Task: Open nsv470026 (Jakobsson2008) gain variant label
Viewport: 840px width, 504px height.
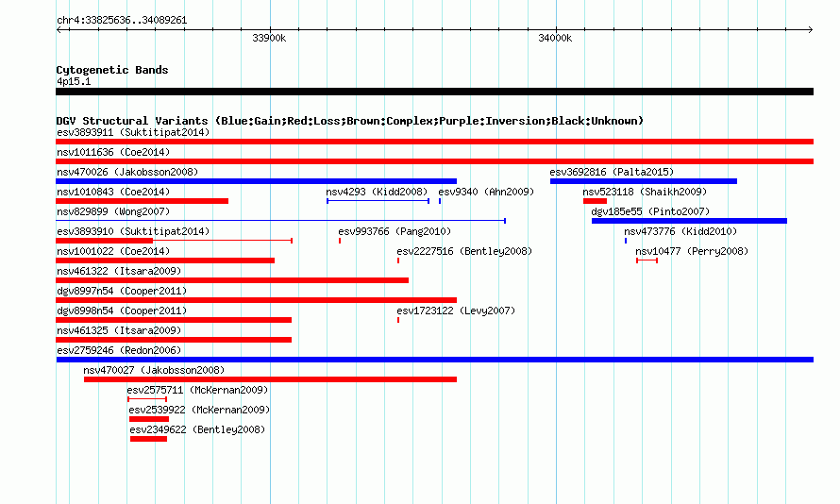Action: tap(127, 172)
